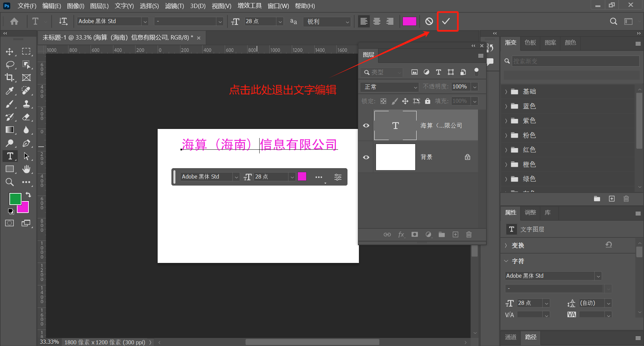Switch to the 色板 tab
This screenshot has width=644, height=346.
tap(530, 43)
